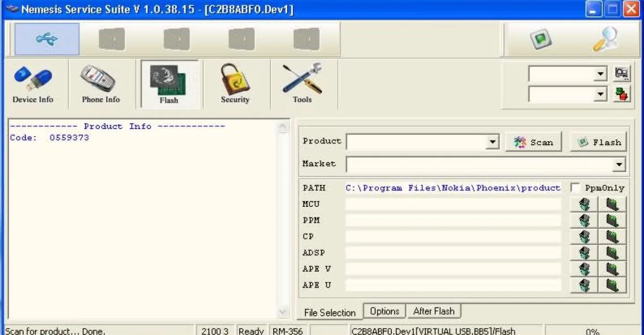
Task: Click the PATH field showing Phoenix products folder
Action: [x=453, y=188]
